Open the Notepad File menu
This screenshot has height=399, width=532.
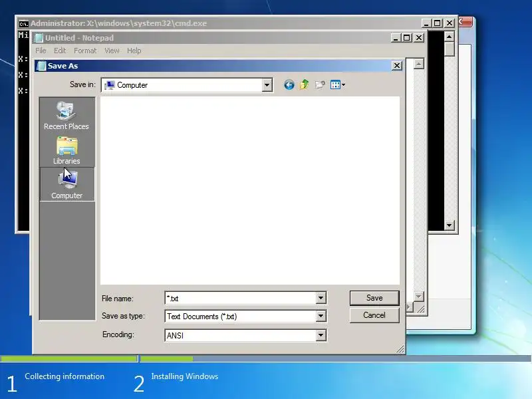[x=41, y=51]
